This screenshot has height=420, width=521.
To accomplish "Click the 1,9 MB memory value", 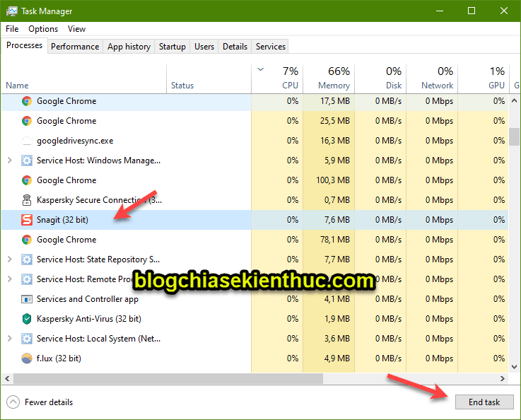I will pos(337,319).
